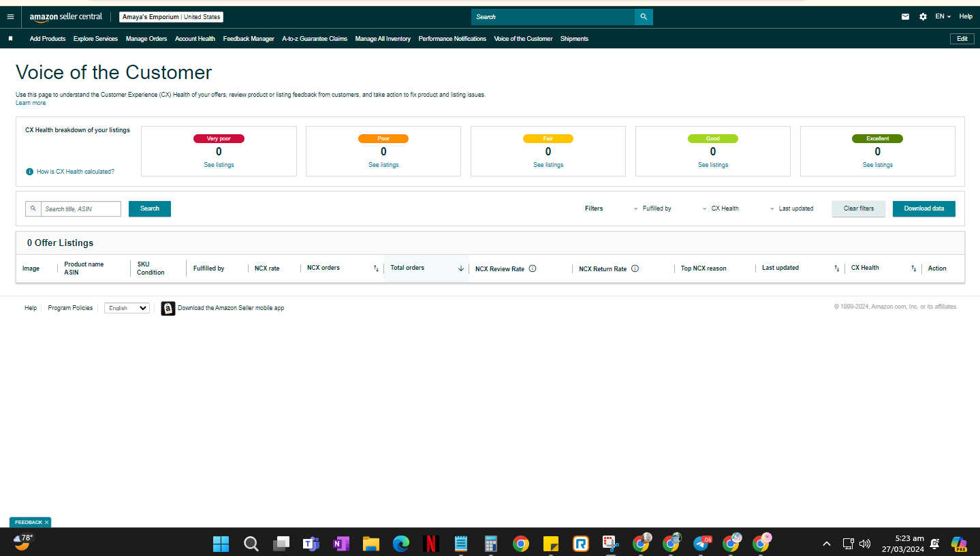The height and width of the screenshot is (556, 980).
Task: Show hidden icons in system tray
Action: click(x=827, y=544)
